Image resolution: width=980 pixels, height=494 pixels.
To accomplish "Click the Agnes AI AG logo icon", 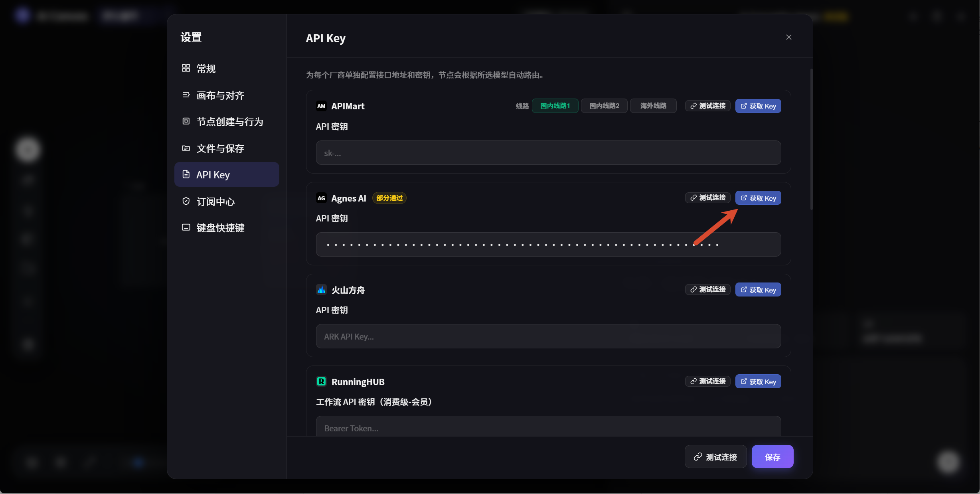I will click(x=321, y=198).
